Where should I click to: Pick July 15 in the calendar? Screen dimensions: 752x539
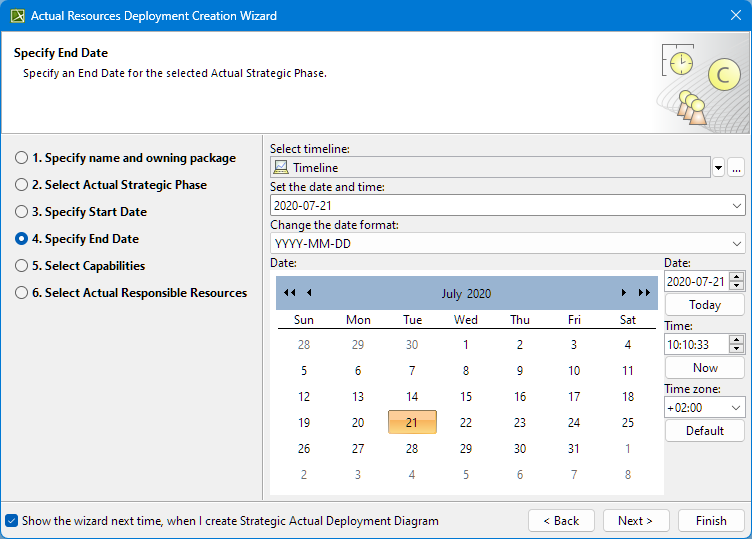[x=466, y=397]
